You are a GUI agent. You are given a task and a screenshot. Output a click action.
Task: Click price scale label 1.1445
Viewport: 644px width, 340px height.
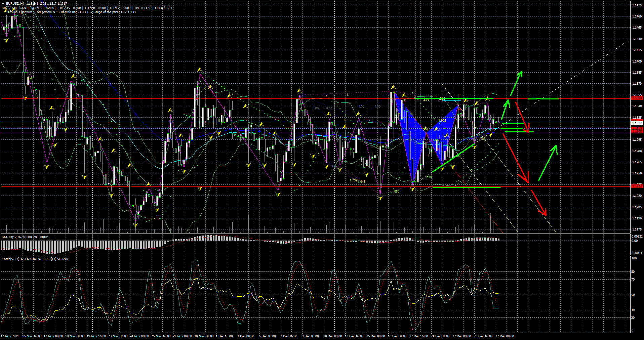pos(637,28)
